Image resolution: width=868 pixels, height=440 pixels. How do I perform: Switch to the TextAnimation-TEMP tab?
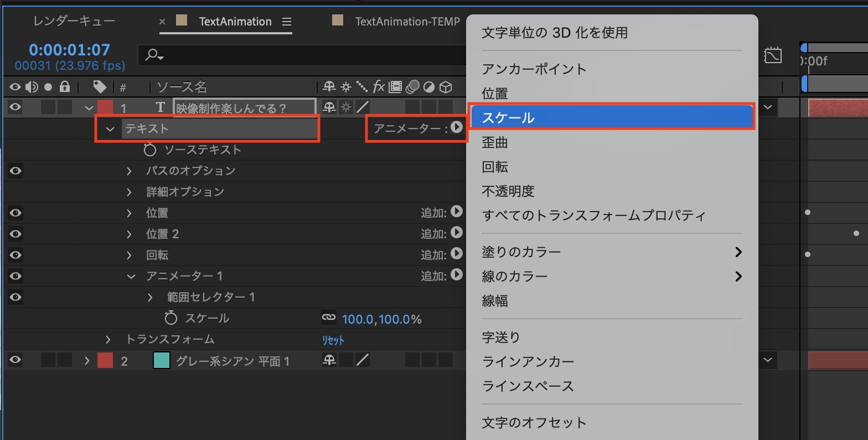[x=407, y=22]
